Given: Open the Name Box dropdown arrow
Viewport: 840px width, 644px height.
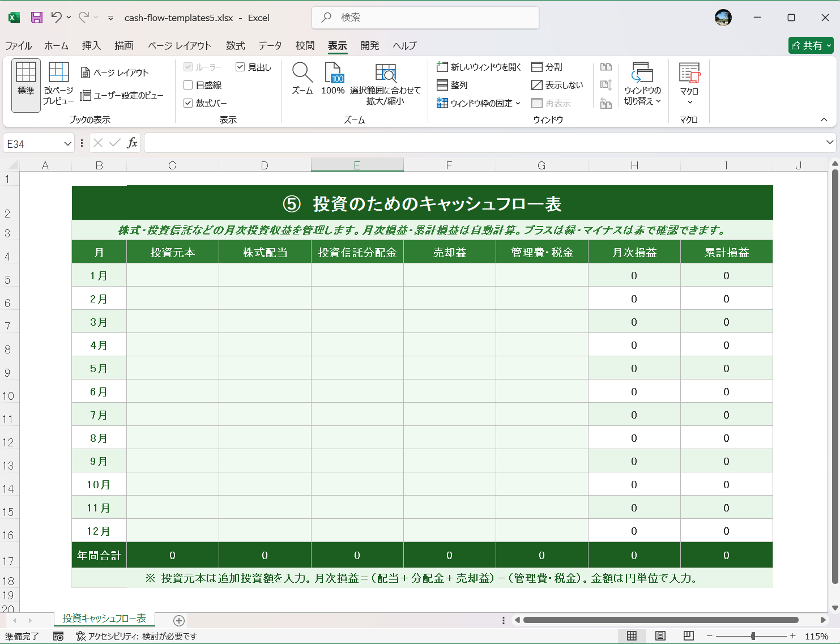Looking at the screenshot, I should click(x=68, y=143).
